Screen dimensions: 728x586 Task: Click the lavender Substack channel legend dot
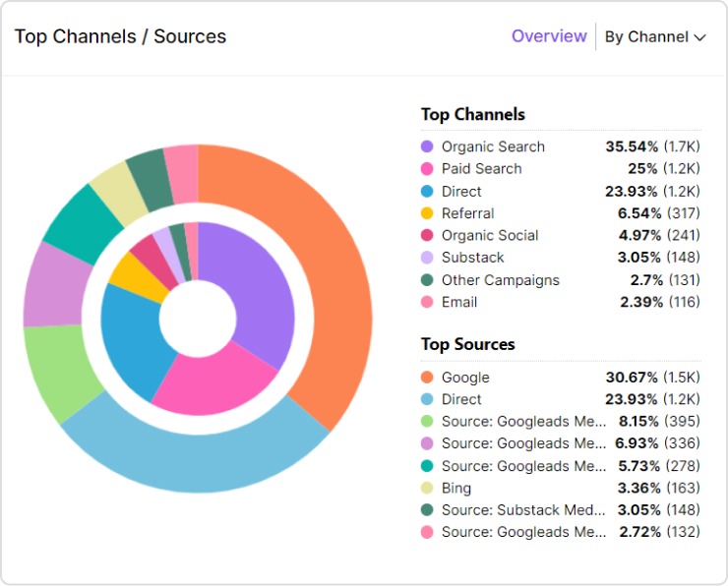(427, 258)
